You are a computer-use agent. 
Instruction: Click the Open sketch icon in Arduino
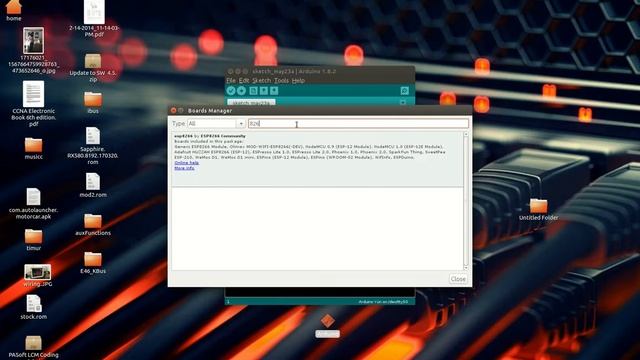coord(264,91)
